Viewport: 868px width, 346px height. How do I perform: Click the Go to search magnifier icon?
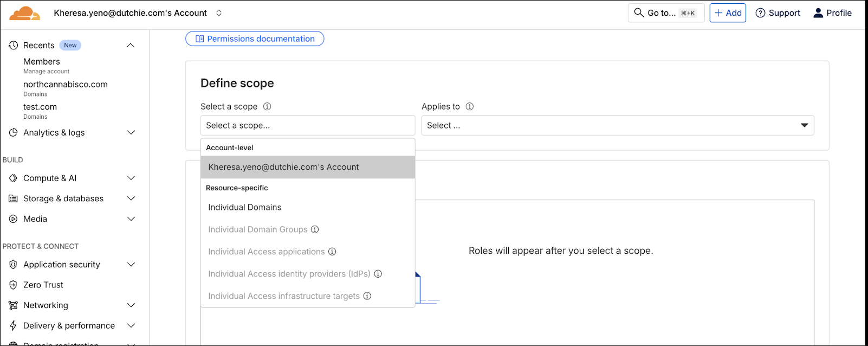tap(639, 12)
